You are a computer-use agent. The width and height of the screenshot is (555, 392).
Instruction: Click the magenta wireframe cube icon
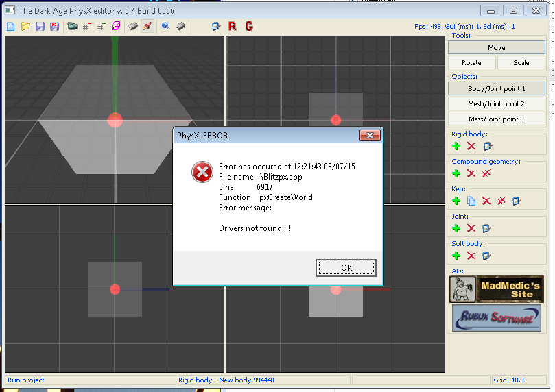point(116,26)
